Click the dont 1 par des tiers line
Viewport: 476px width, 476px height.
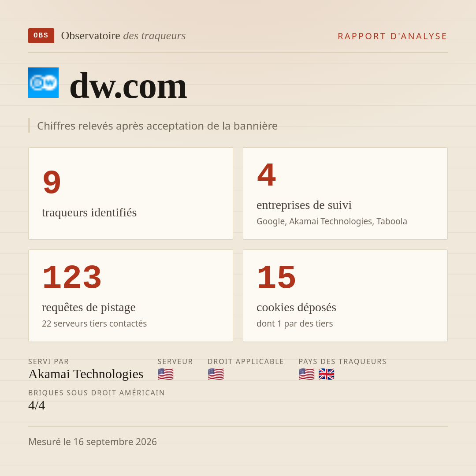click(x=294, y=324)
